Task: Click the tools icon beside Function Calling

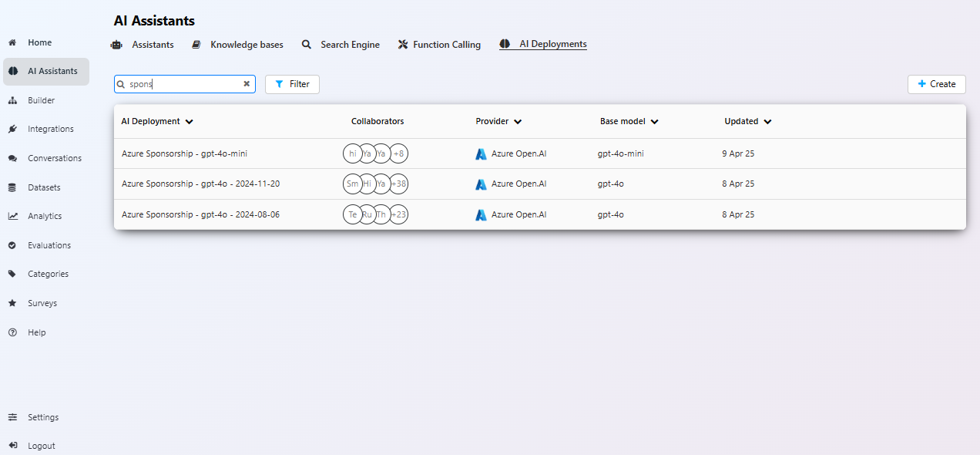Action: [x=402, y=45]
